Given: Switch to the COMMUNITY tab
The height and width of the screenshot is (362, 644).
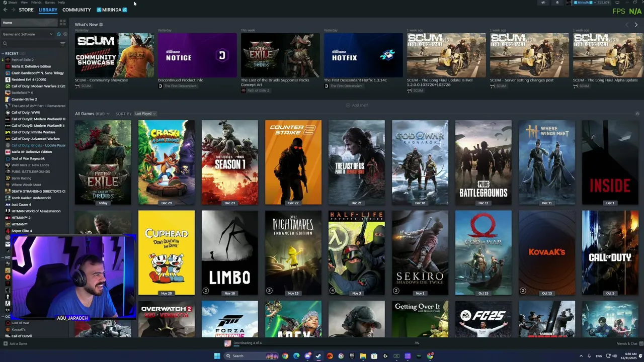Looking at the screenshot, I should (76, 10).
